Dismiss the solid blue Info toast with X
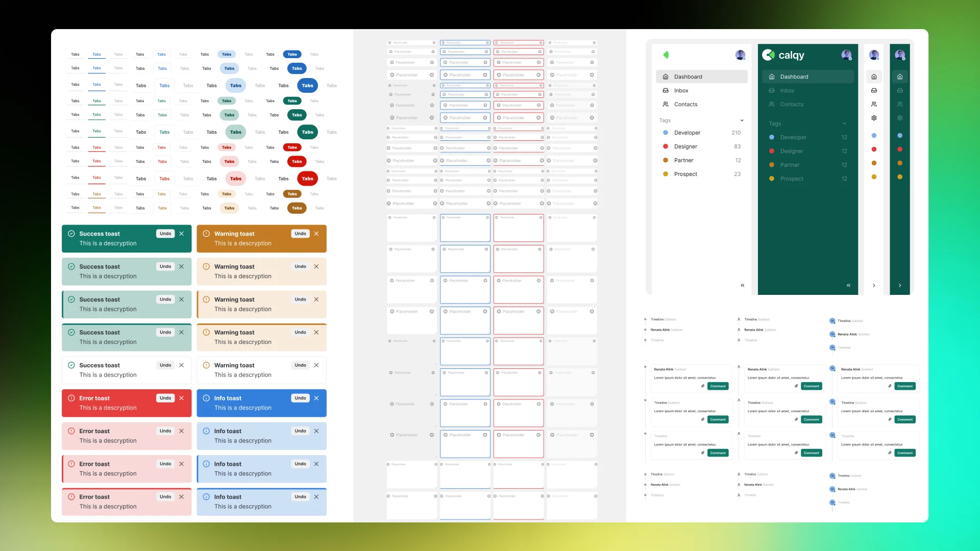This screenshot has height=551, width=980. (316, 398)
